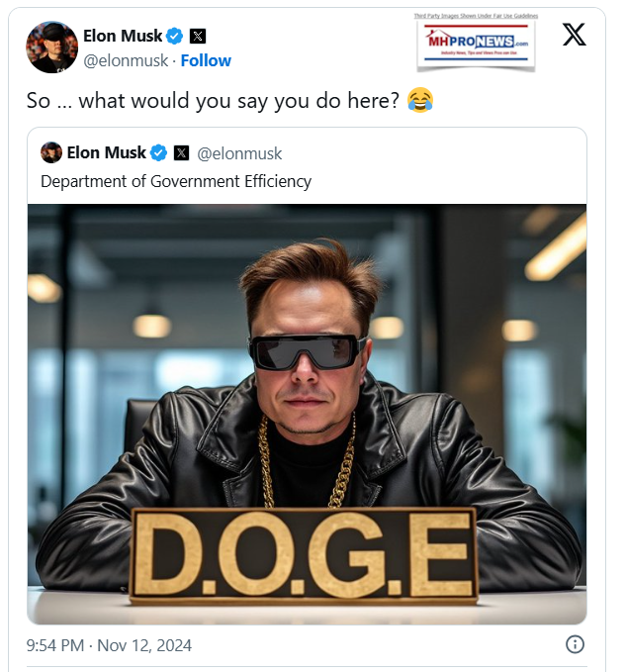Click the laughing-crying emoji in the tweet
Viewport: 626px width, 672px height.
click(419, 101)
